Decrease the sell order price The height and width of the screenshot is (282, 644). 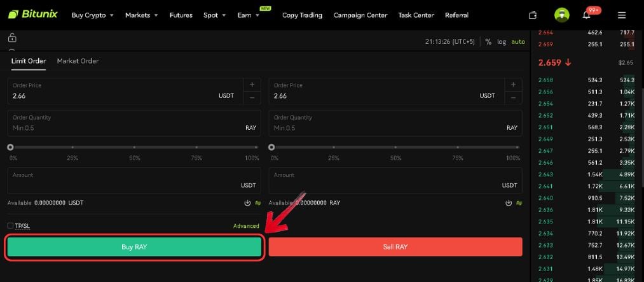tap(514, 97)
